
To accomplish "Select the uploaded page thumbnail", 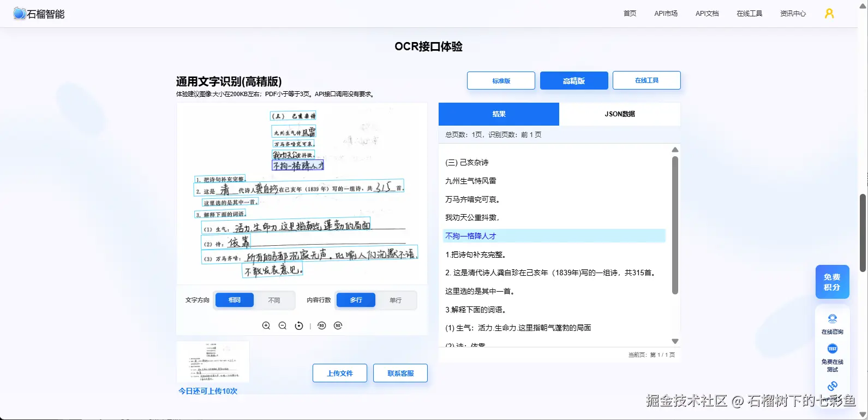I will click(213, 362).
